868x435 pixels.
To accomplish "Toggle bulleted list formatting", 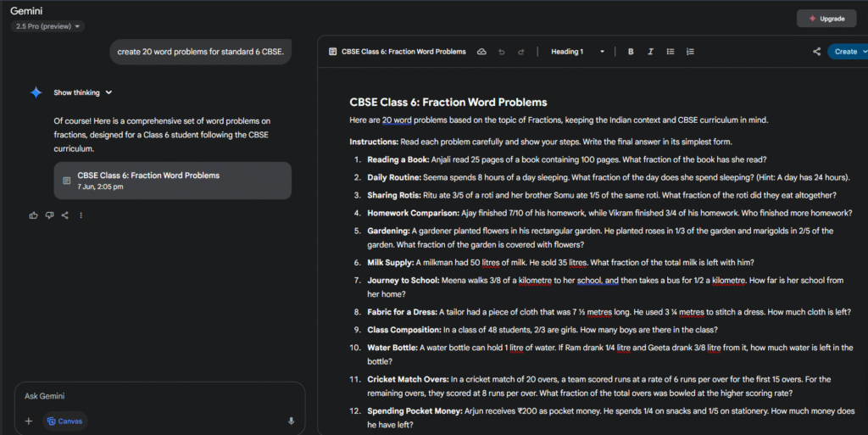I will coord(670,52).
